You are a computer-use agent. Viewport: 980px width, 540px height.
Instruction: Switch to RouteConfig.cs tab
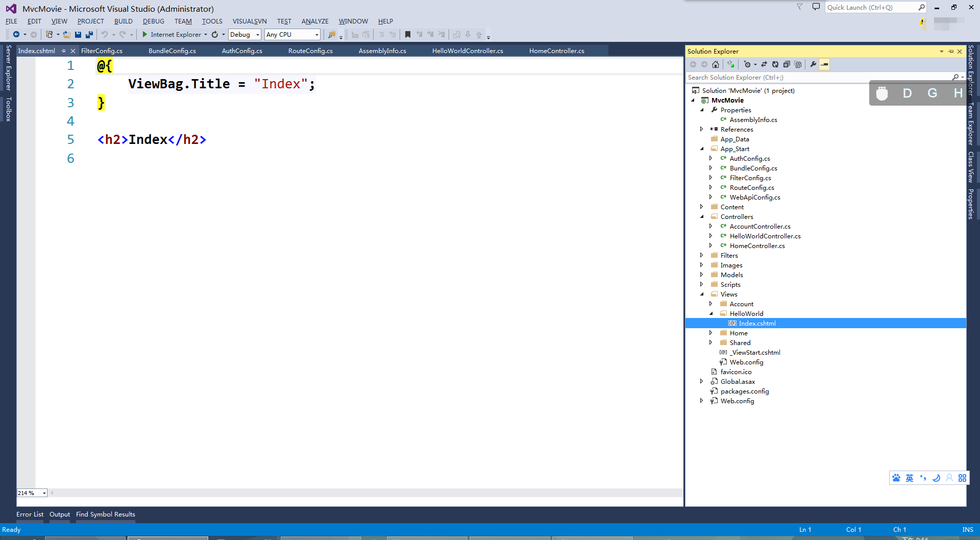(310, 51)
